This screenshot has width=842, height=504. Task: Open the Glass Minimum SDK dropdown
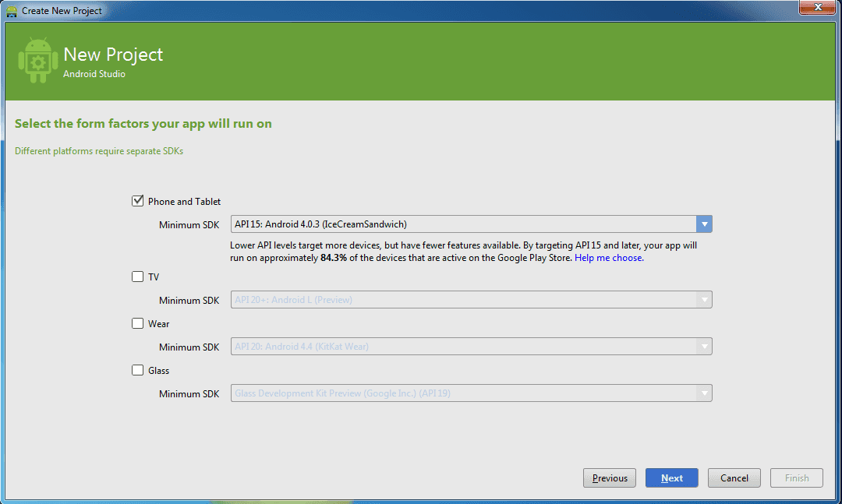coord(471,393)
